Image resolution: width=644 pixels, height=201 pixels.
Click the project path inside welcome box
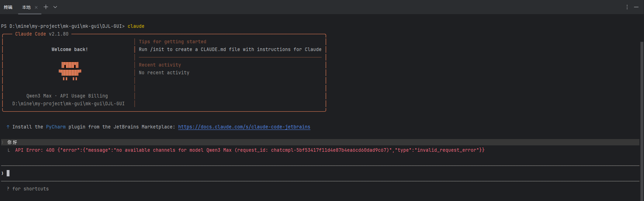pyautogui.click(x=69, y=104)
